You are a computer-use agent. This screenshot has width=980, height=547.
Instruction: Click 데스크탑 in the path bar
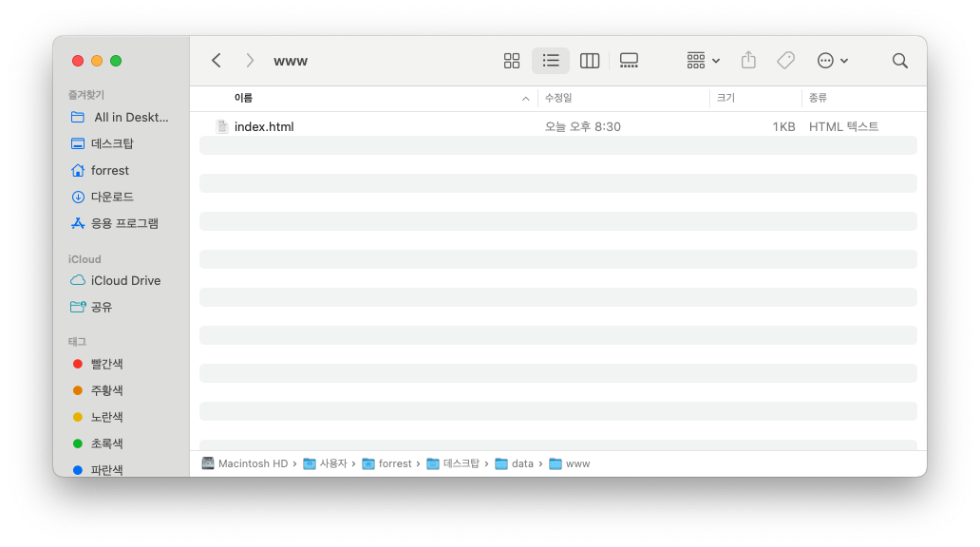click(453, 463)
